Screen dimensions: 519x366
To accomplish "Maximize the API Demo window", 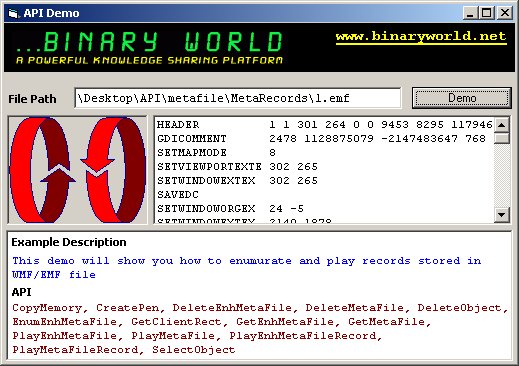I will click(x=486, y=13).
